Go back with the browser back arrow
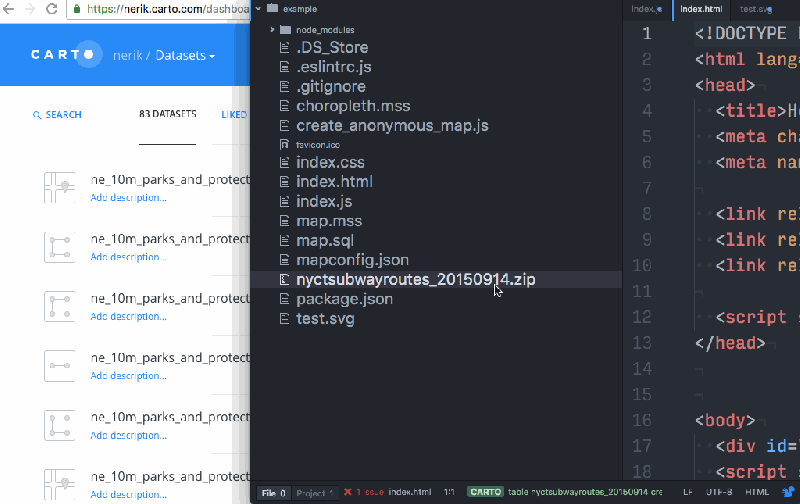Image resolution: width=800 pixels, height=504 pixels. tap(9, 9)
